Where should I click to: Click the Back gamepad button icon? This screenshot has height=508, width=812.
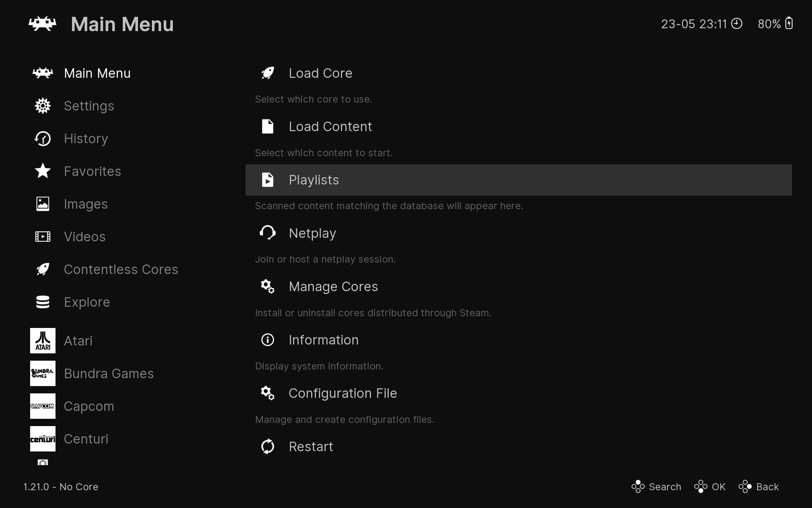(745, 486)
